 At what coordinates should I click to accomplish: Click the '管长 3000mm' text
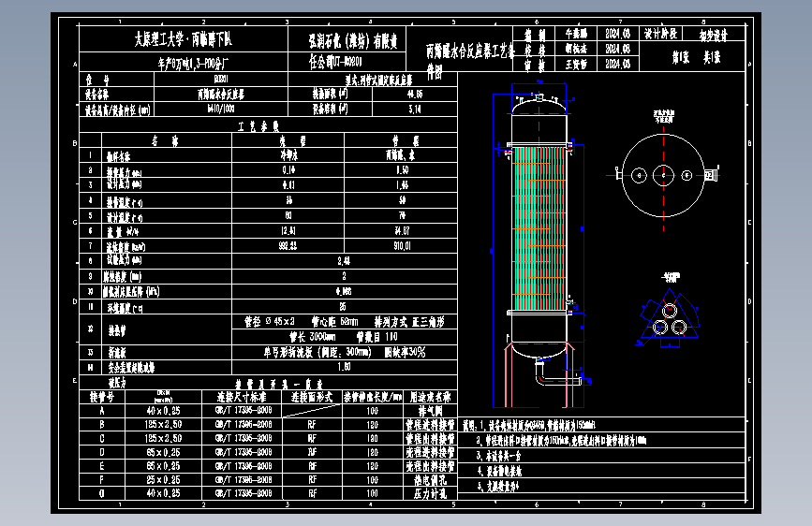click(x=312, y=337)
